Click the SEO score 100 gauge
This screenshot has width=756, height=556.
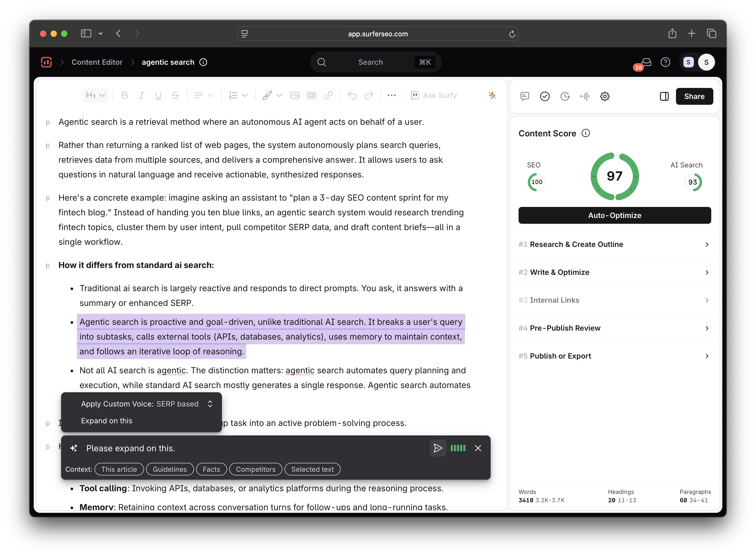click(x=537, y=182)
